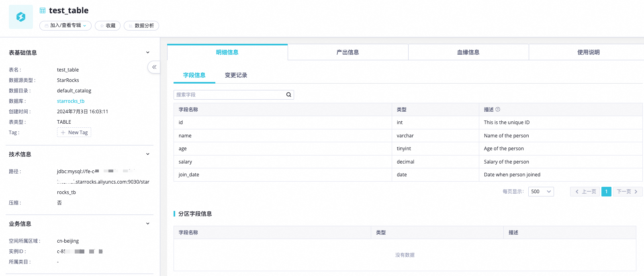Switch to the 明细信息 tab
Viewport: 644px width, 276px height.
pos(227,52)
